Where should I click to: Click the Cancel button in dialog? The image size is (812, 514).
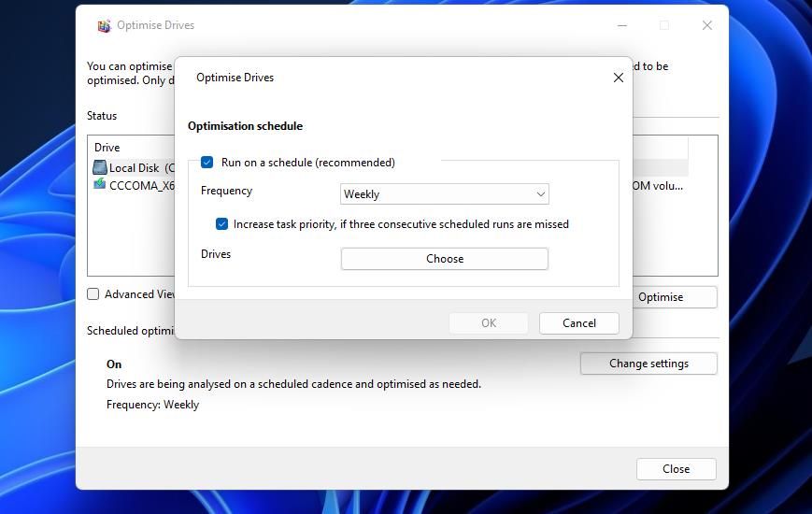579,322
